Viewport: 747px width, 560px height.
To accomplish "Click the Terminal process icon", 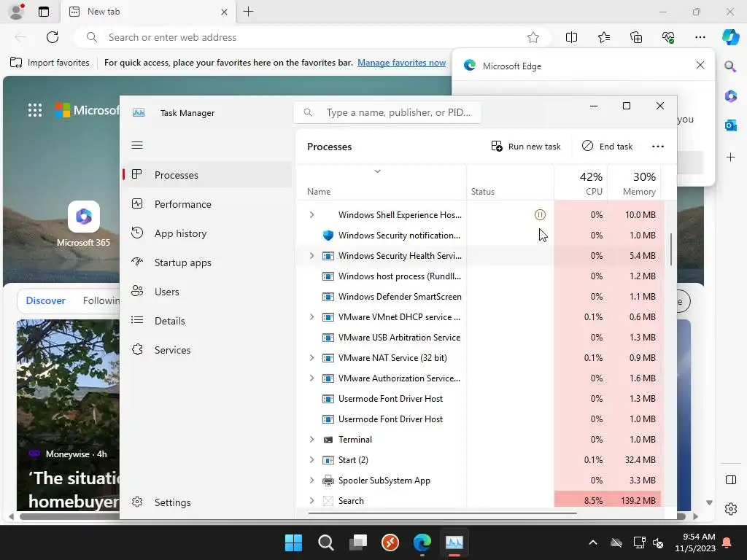I will pyautogui.click(x=328, y=440).
